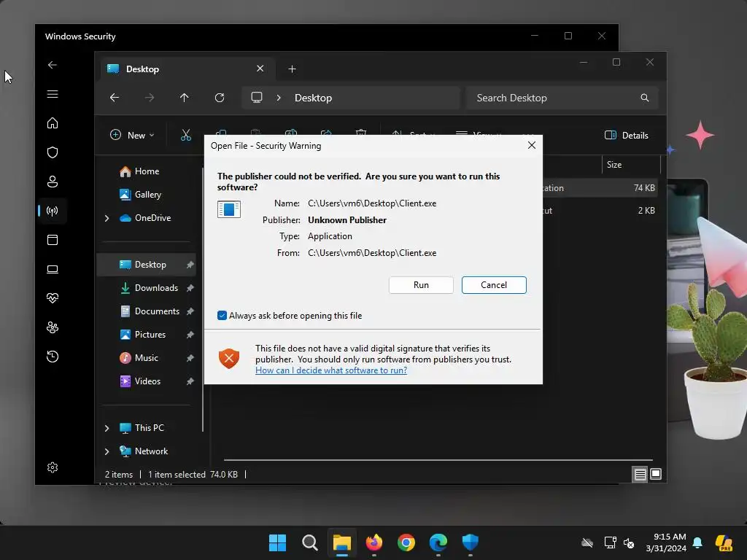
Task: Click the Search Desktop field
Action: pyautogui.click(x=562, y=98)
